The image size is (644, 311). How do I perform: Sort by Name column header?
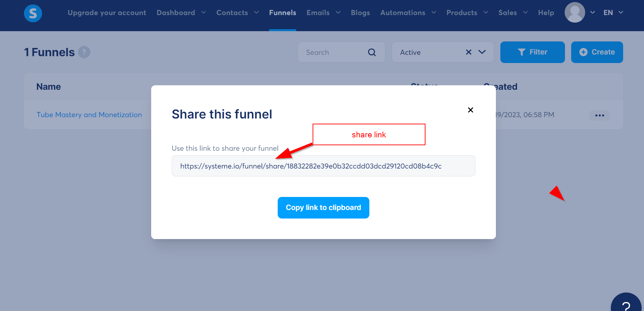click(49, 87)
